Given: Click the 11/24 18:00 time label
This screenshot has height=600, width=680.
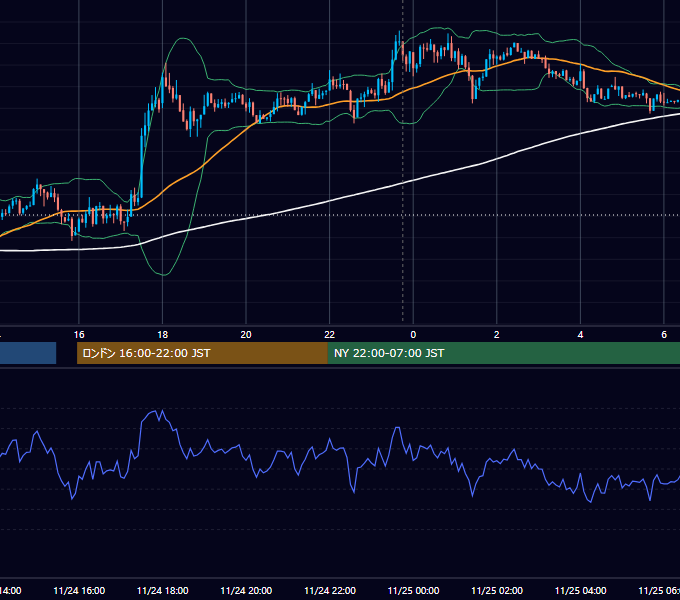Looking at the screenshot, I should pyautogui.click(x=163, y=590).
